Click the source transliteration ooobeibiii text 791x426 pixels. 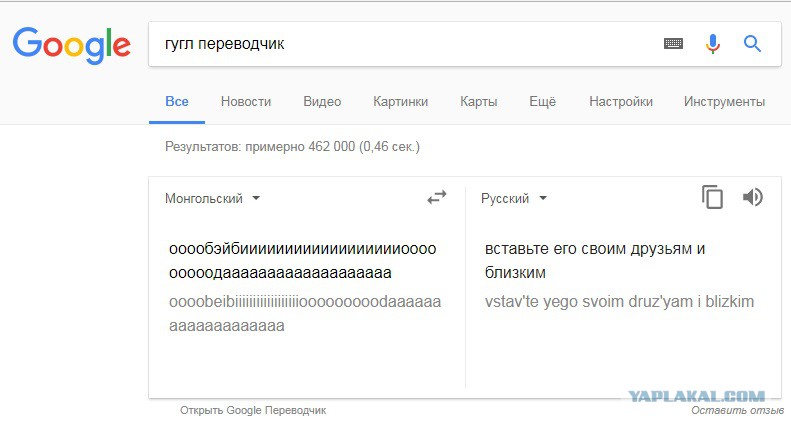305,313
